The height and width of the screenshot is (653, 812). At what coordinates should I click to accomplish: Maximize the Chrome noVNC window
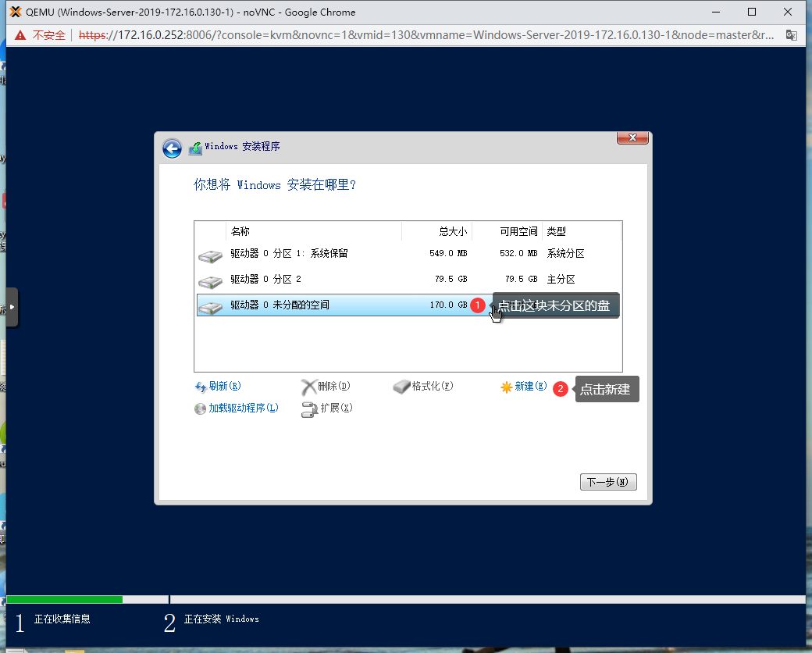coord(752,12)
